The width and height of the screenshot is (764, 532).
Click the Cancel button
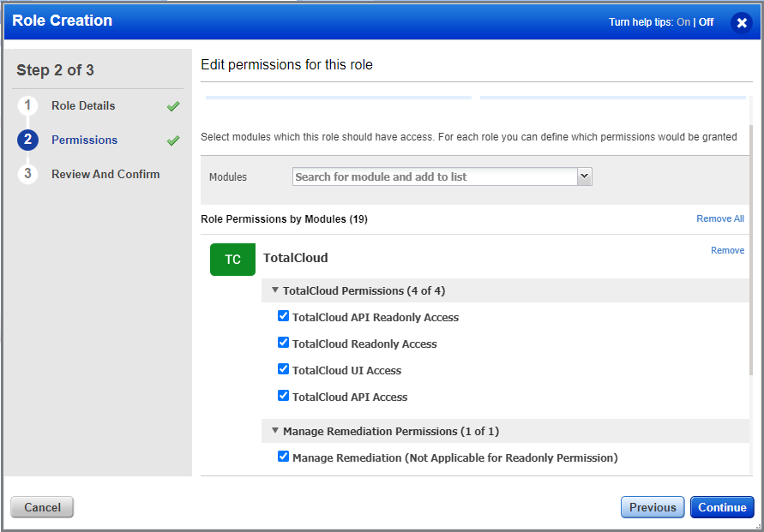pos(42,507)
